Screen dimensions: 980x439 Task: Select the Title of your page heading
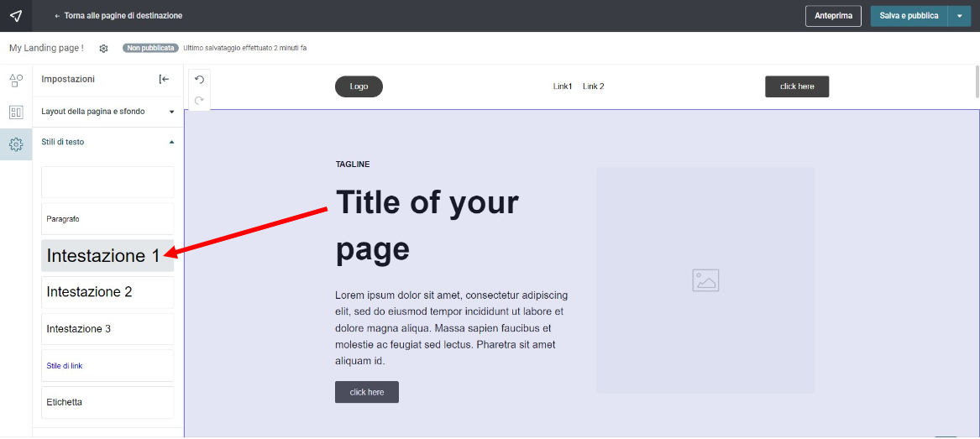[427, 226]
